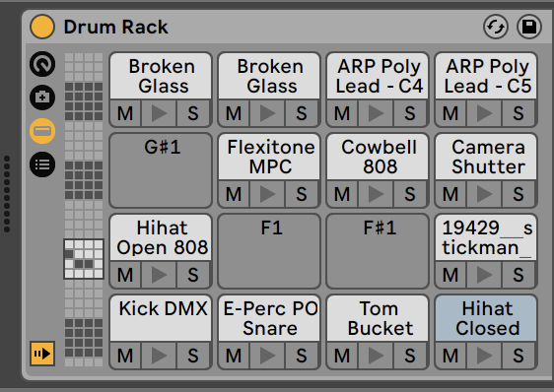Click the empty G#1 pad
This screenshot has width=554, height=392.
pos(161,169)
